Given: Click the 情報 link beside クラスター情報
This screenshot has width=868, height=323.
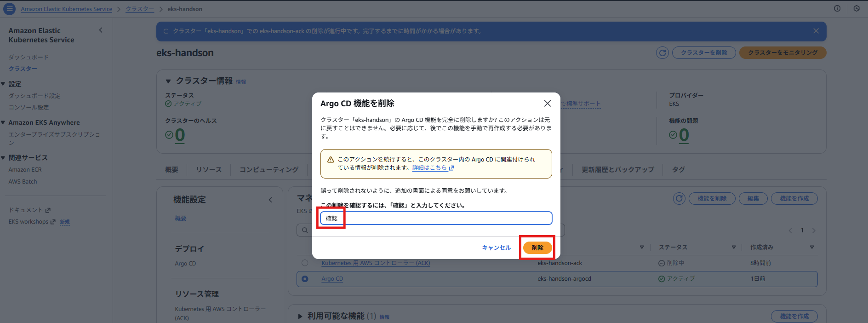Looking at the screenshot, I should click(241, 82).
